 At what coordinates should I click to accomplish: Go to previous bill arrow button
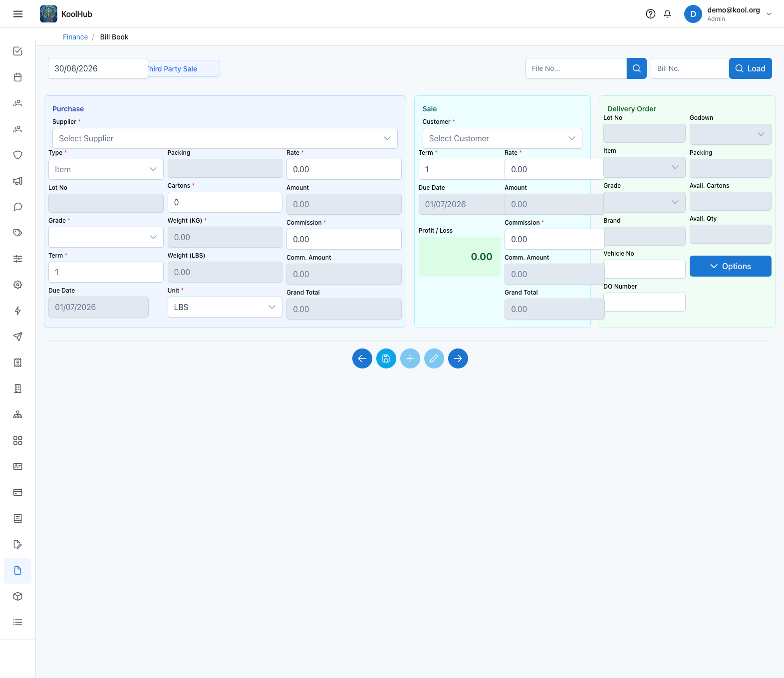(x=362, y=358)
